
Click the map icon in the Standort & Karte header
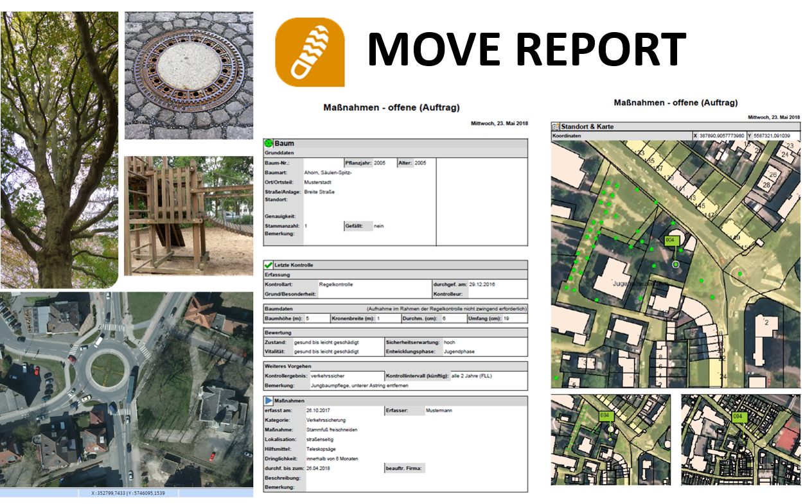(556, 126)
